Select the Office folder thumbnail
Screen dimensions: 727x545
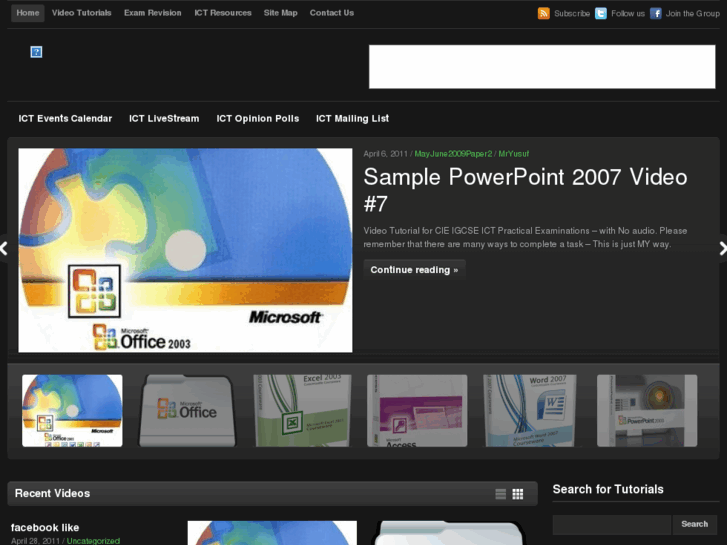[x=187, y=411]
